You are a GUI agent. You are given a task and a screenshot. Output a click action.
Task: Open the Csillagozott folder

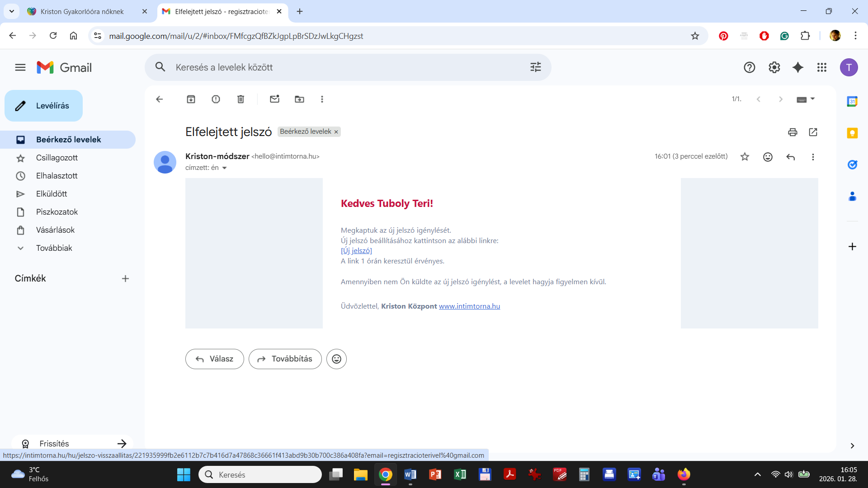tap(57, 158)
